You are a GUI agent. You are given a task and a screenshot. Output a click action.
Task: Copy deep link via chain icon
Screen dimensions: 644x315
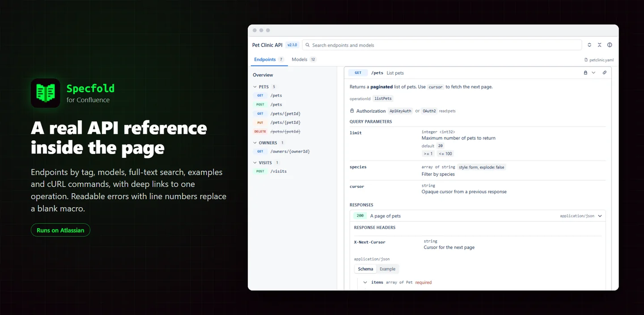click(605, 72)
